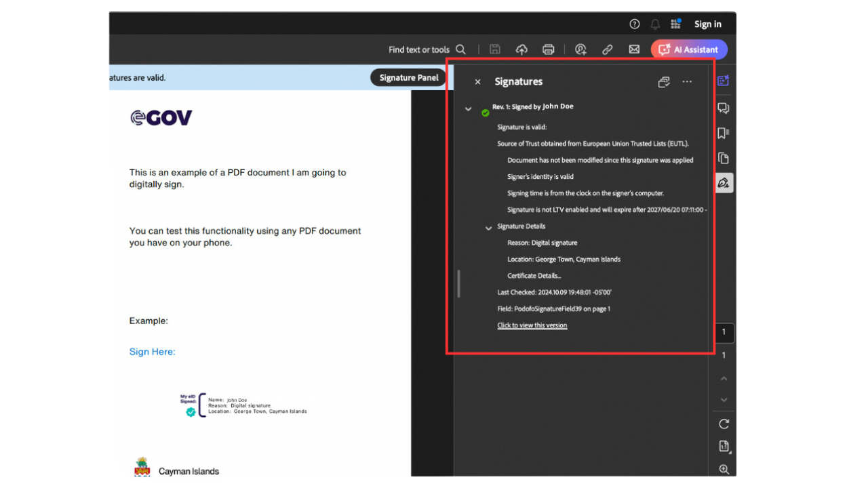Viewport: 868px width, 488px height.
Task: Click the upload to cloud icon
Action: click(x=521, y=49)
